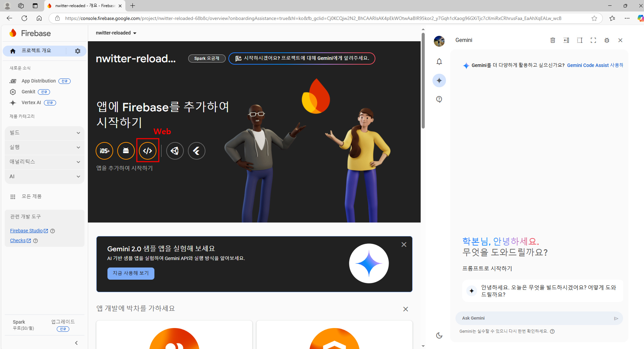Click the Spark 요금제 plan chip
This screenshot has height=349, width=644.
207,59
